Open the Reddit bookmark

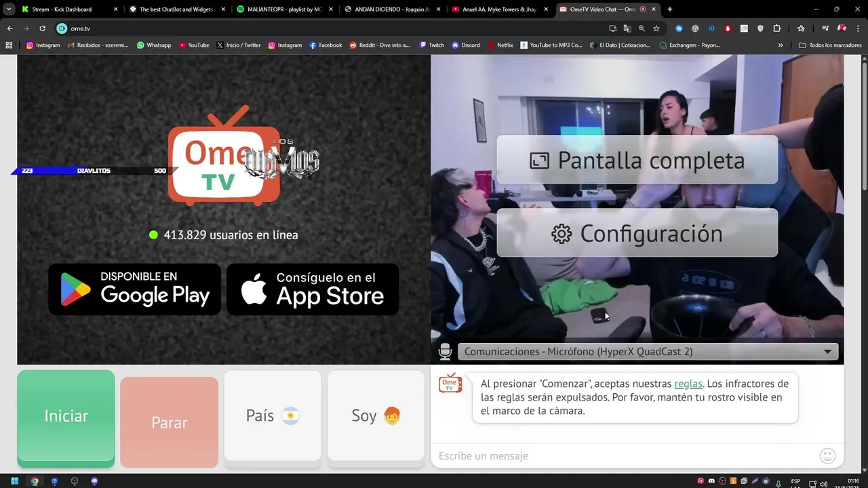click(380, 45)
